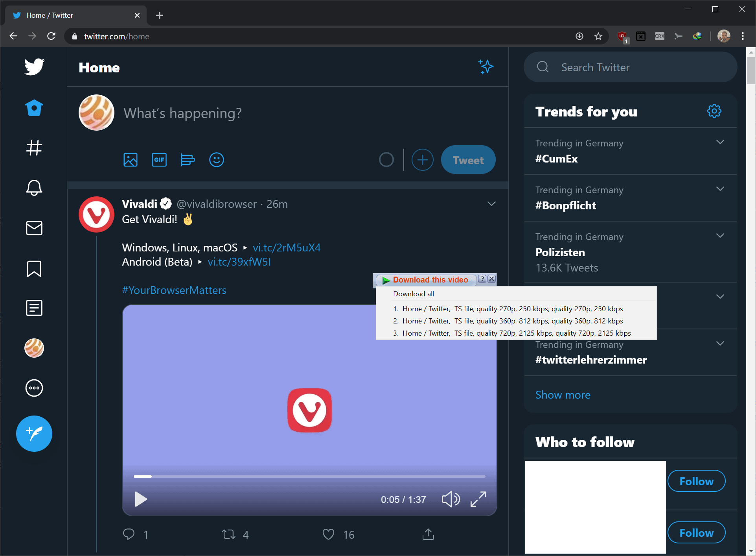Click the vi.tc/2rM5uX4 Windows download link
The height and width of the screenshot is (556, 756).
click(287, 247)
